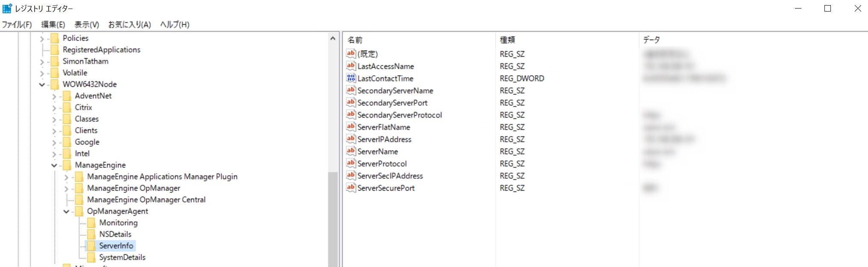The height and width of the screenshot is (267, 868).
Task: Collapse the WOW6432Node tree node
Action: pos(42,85)
